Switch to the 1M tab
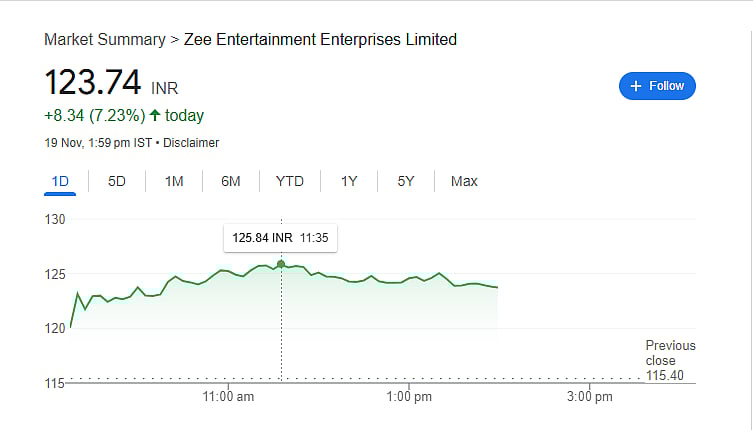The height and width of the screenshot is (430, 753). coord(174,181)
